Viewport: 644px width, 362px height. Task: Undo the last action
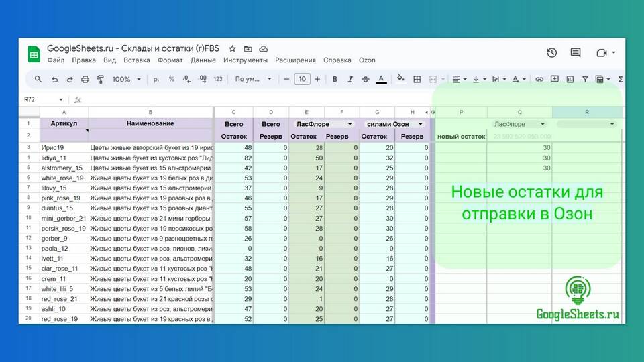54,79
